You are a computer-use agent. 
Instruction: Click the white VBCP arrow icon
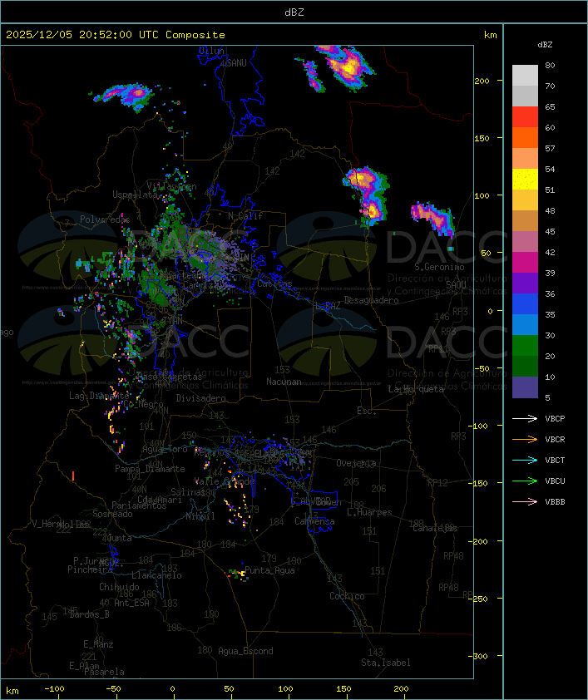(x=525, y=418)
